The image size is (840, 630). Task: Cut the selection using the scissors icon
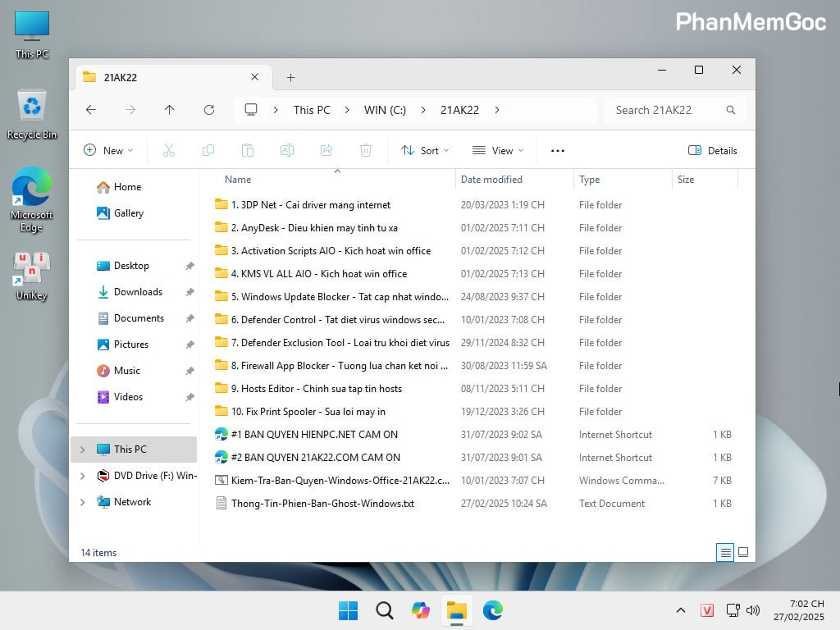point(169,150)
